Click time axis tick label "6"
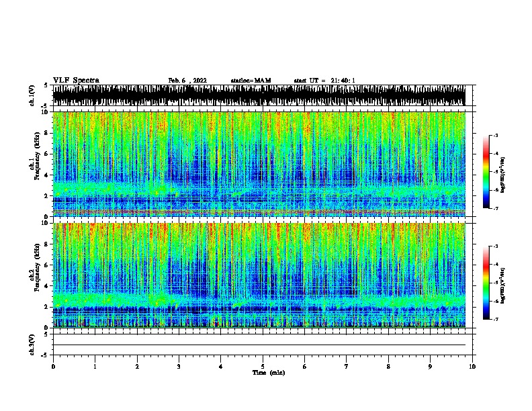532x411 pixels. (x=305, y=367)
